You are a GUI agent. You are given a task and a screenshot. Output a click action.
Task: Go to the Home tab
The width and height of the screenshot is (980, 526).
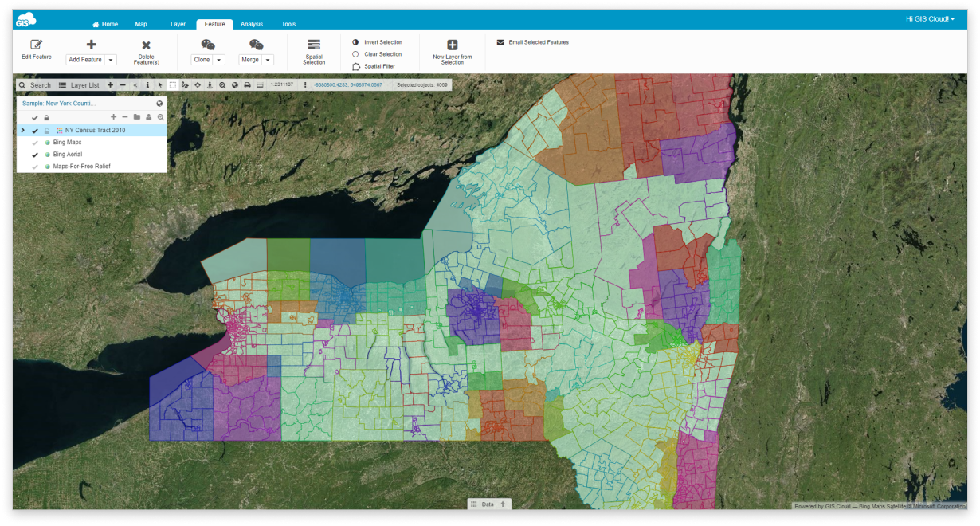[x=105, y=24]
